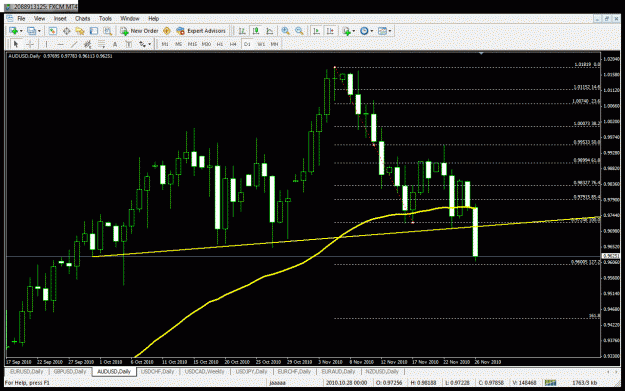The height and width of the screenshot is (391, 625).
Task: Open the Tools menu
Action: [105, 18]
